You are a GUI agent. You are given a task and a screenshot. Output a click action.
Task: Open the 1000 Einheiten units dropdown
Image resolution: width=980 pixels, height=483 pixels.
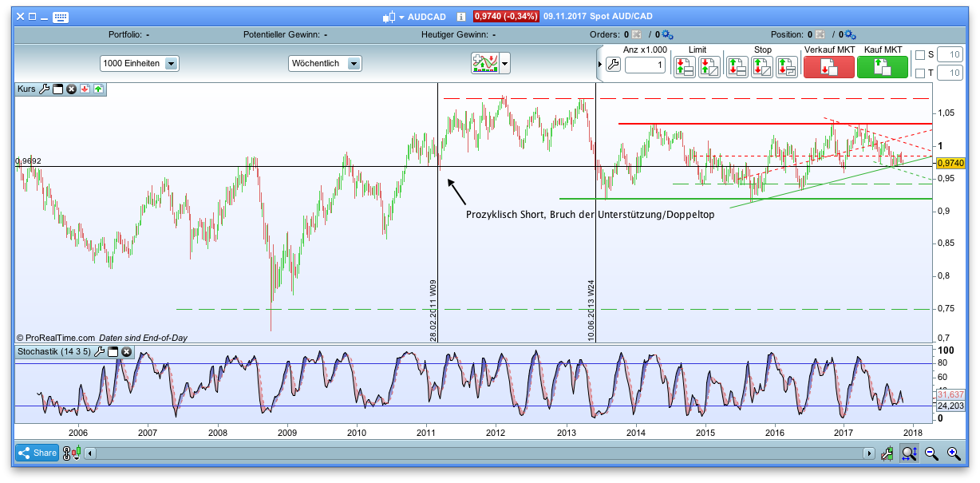170,63
